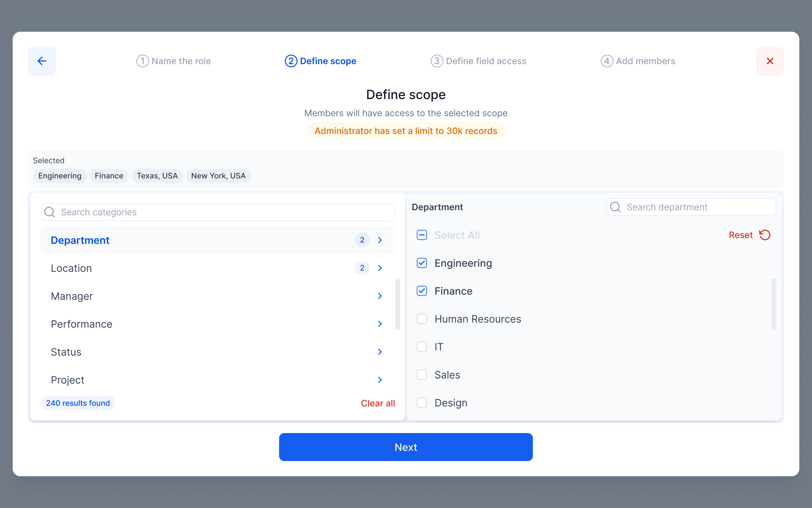The image size is (812, 508).
Task: Expand the Project category chevron
Action: (x=380, y=379)
